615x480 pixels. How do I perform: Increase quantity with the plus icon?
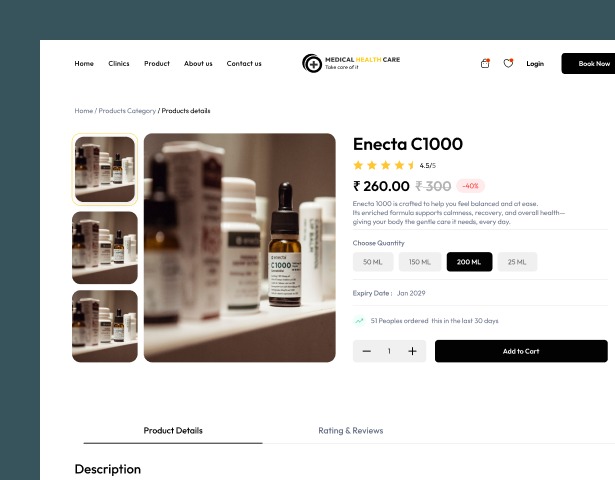412,351
